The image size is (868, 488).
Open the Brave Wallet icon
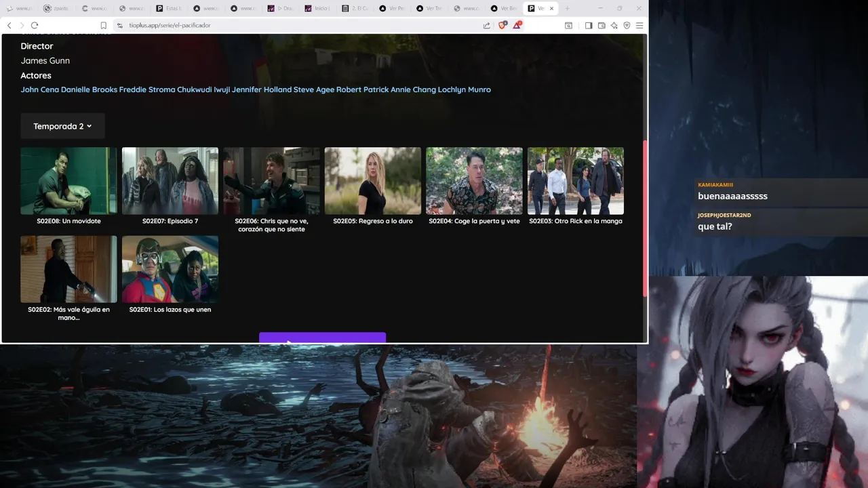(601, 25)
